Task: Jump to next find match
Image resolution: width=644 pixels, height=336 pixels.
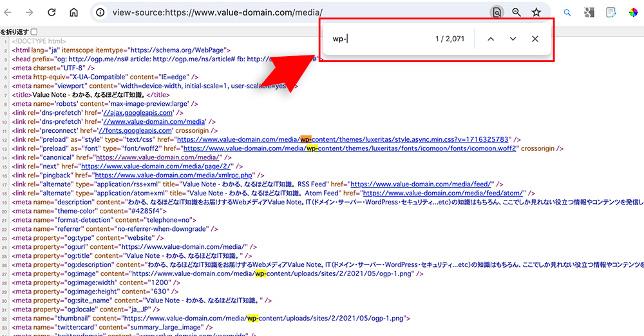Action: tap(513, 39)
